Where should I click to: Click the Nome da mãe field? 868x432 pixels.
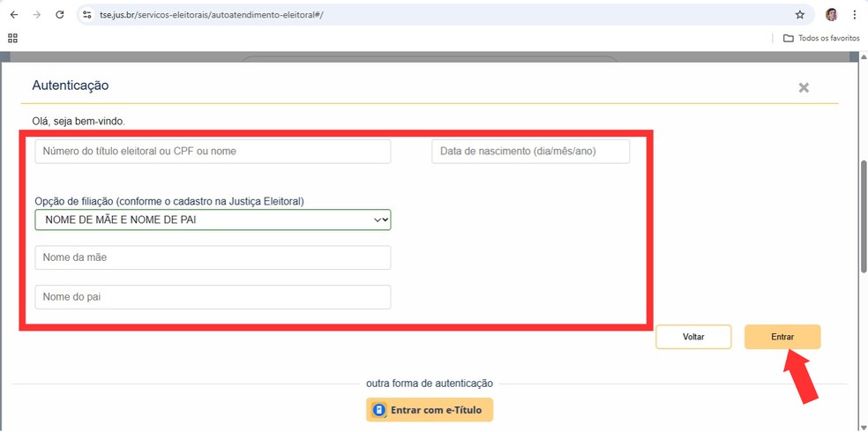[213, 257]
